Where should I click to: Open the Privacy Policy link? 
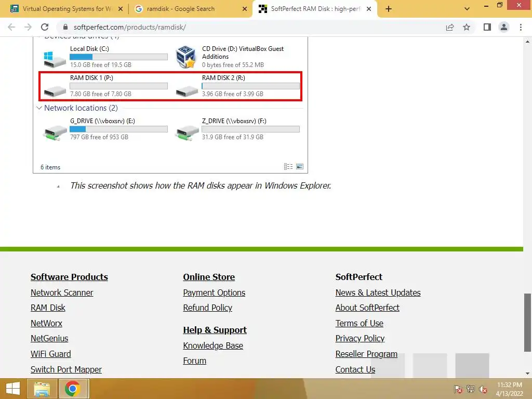[x=360, y=338]
